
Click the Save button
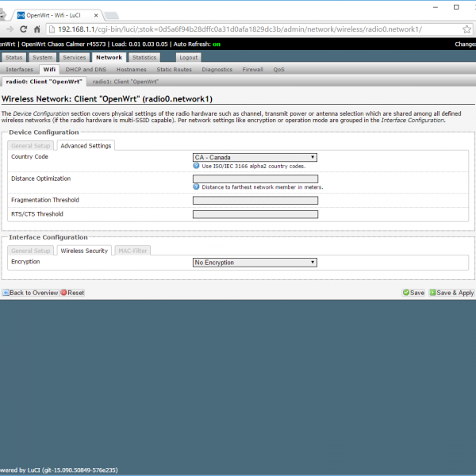point(413,293)
